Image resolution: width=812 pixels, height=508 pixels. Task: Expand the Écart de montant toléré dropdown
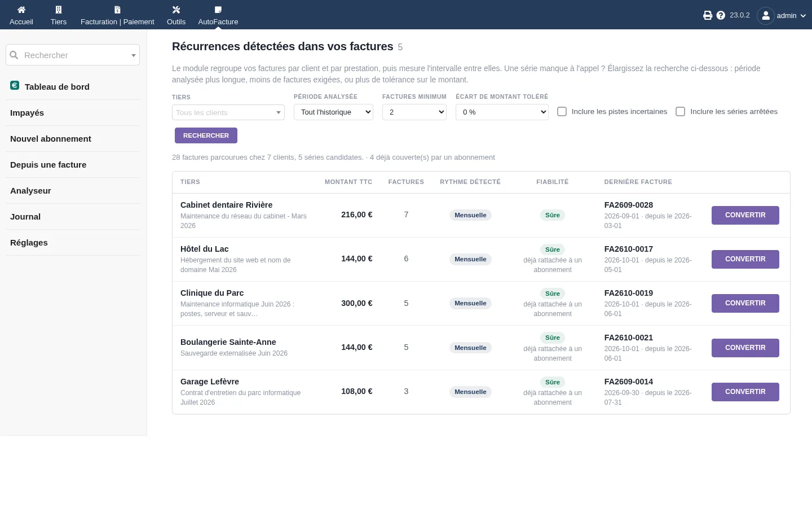(x=502, y=112)
